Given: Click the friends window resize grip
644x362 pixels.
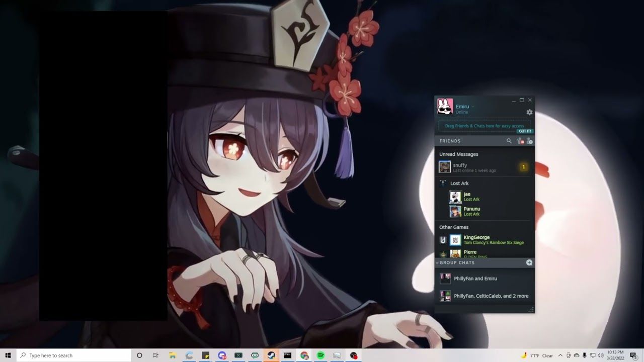Looking at the screenshot, I should click(531, 310).
